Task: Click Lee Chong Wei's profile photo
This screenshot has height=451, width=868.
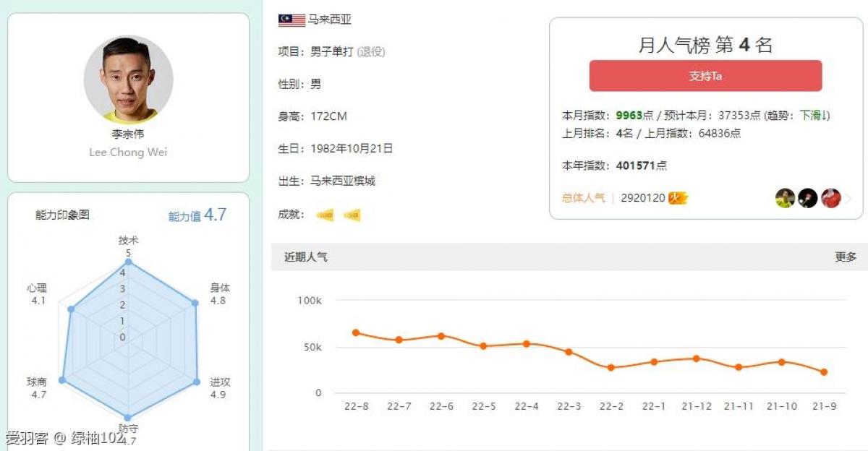Action: pyautogui.click(x=128, y=80)
